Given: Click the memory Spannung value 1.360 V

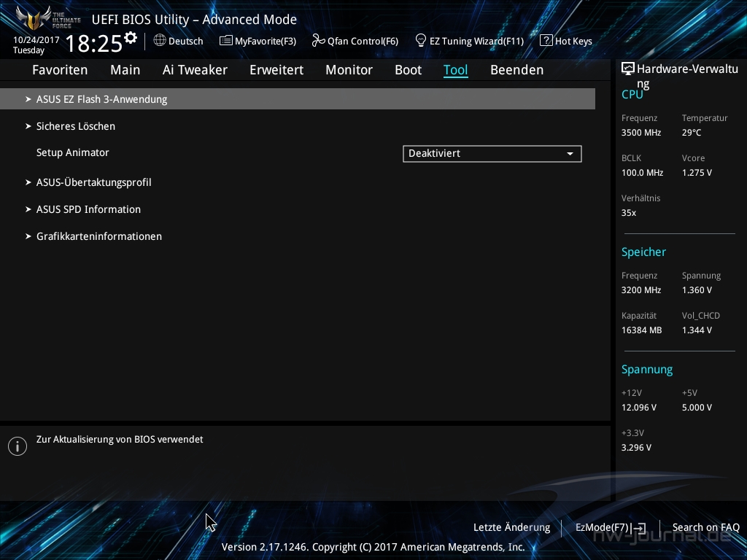Looking at the screenshot, I should pos(697,290).
